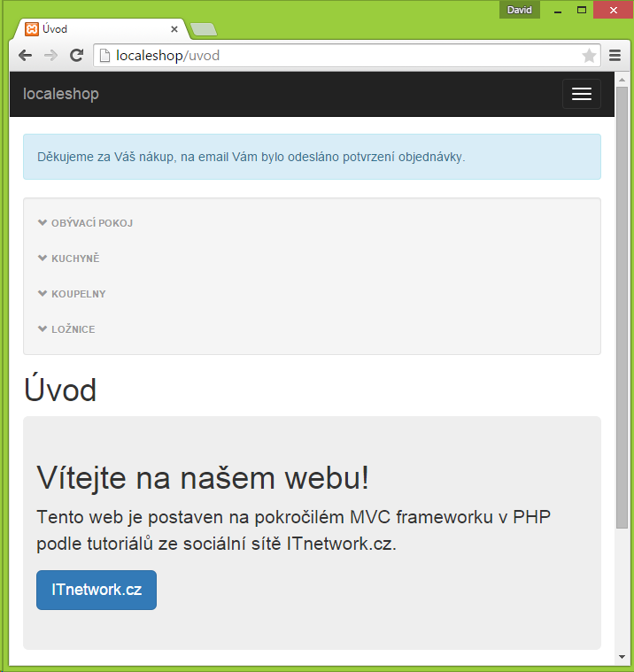Expand the LOŽNICE category
This screenshot has width=634, height=672.
click(x=66, y=329)
